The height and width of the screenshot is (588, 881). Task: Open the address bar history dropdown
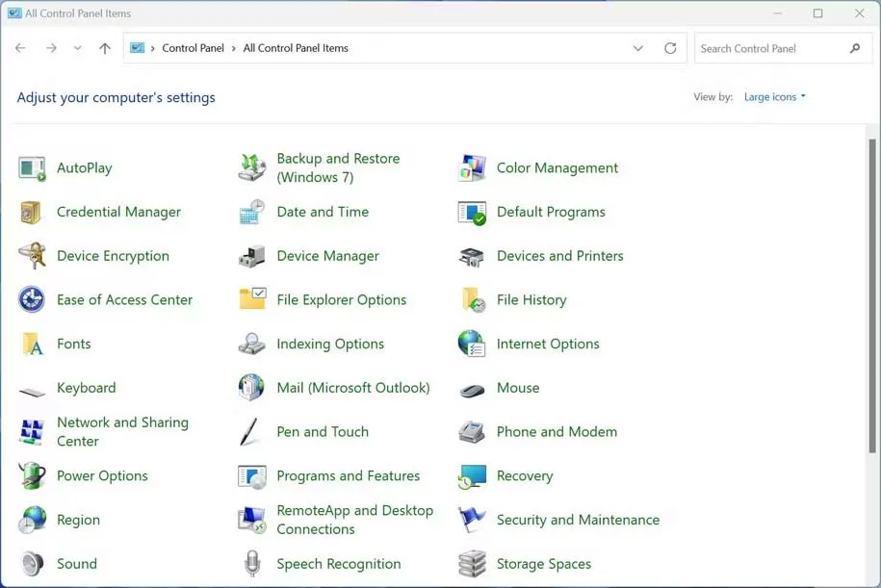click(637, 48)
